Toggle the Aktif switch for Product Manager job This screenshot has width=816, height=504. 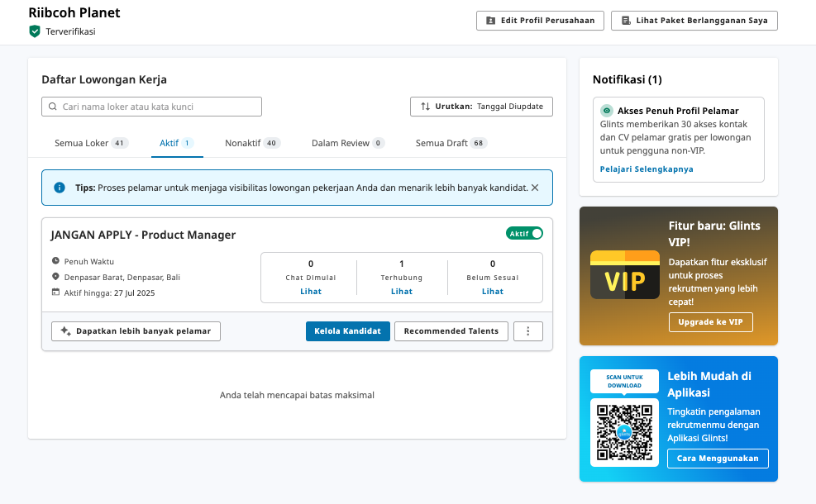(524, 234)
